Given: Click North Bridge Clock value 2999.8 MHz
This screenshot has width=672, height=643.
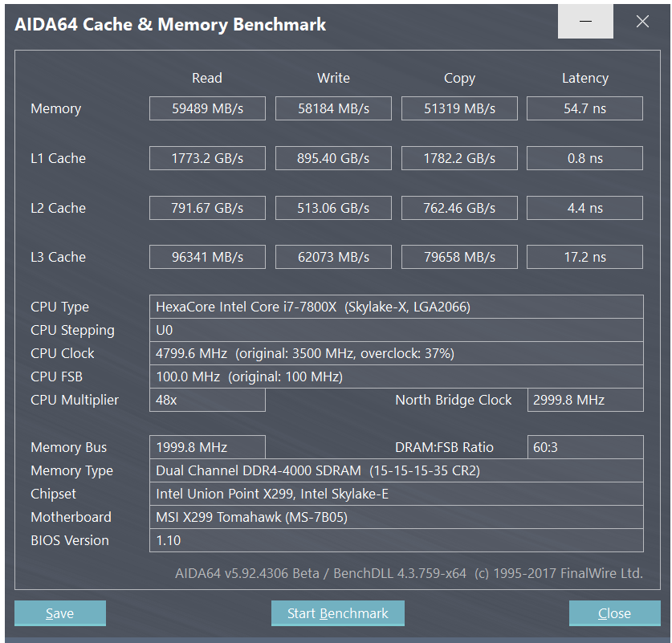Looking at the screenshot, I should pyautogui.click(x=585, y=400).
